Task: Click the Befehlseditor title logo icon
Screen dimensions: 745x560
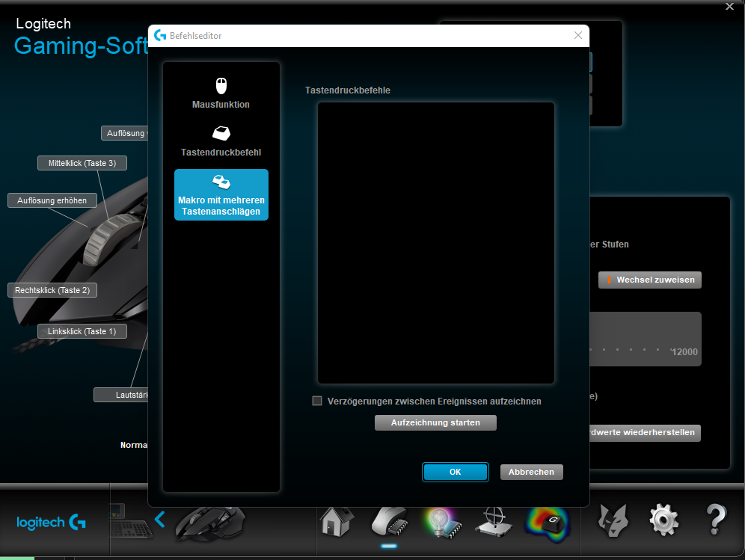Action: 160,36
